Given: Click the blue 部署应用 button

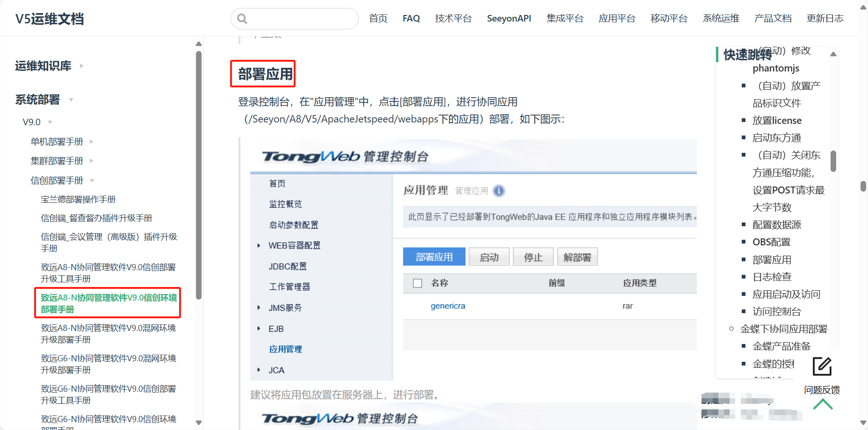Looking at the screenshot, I should click(434, 257).
